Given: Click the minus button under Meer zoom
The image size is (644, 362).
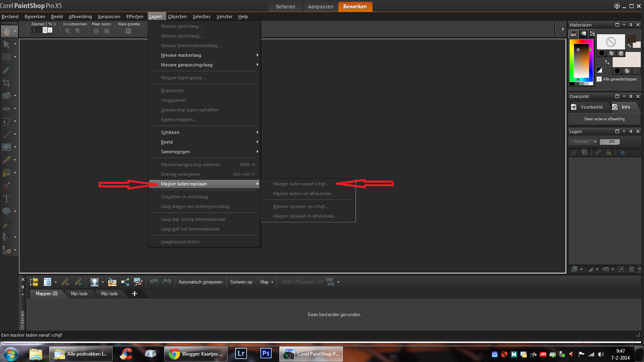Looking at the screenshot, I should (96, 31).
